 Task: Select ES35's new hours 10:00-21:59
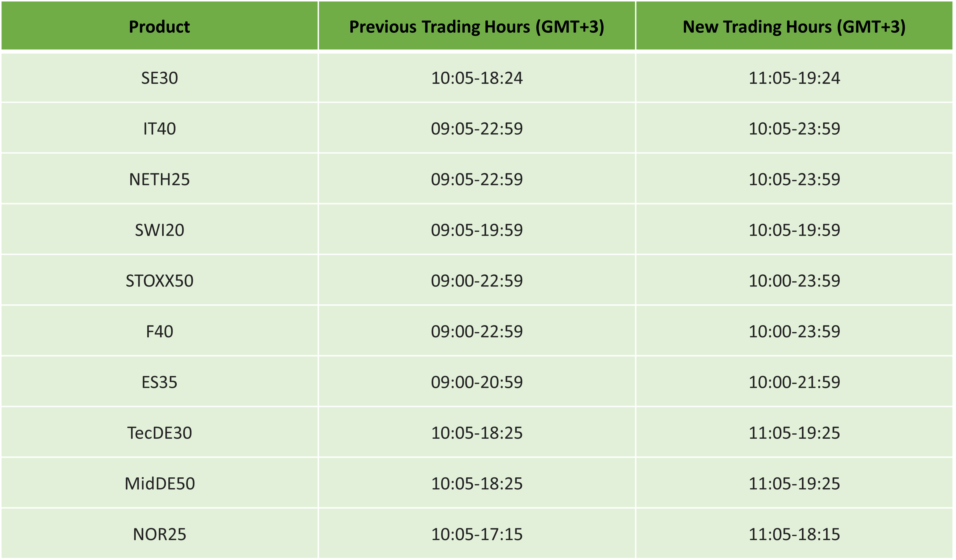tap(794, 382)
